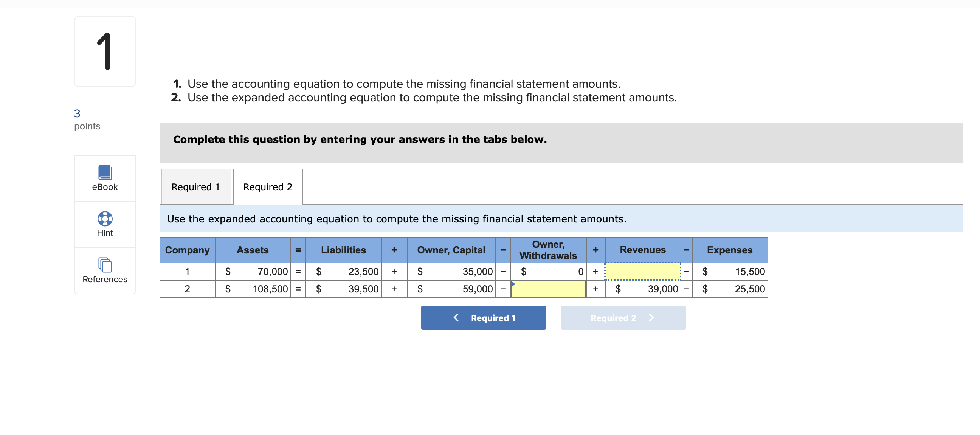This screenshot has height=435, width=980.
Task: Click the Company column header
Action: [x=187, y=250]
